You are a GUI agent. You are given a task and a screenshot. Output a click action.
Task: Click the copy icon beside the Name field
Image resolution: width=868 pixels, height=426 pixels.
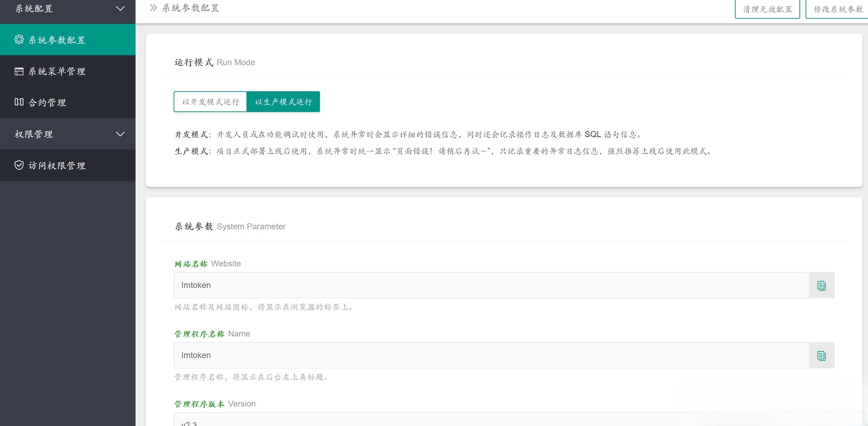click(x=822, y=355)
